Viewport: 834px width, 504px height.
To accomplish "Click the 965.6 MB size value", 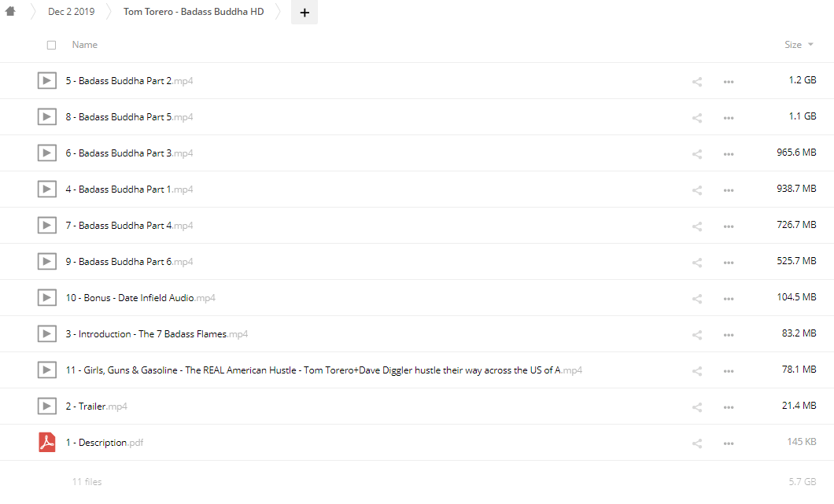I will coord(796,152).
